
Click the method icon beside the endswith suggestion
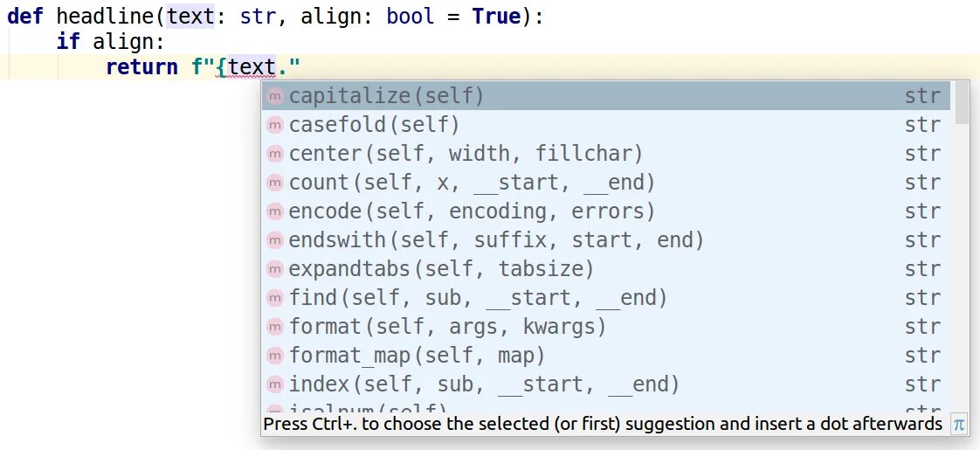point(274,240)
